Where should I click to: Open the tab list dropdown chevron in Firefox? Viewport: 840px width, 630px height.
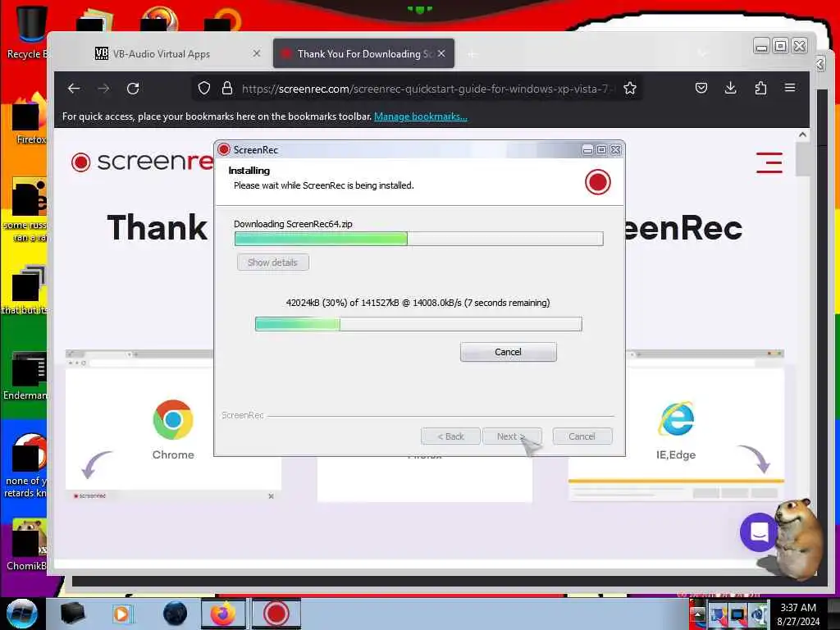pos(702,53)
